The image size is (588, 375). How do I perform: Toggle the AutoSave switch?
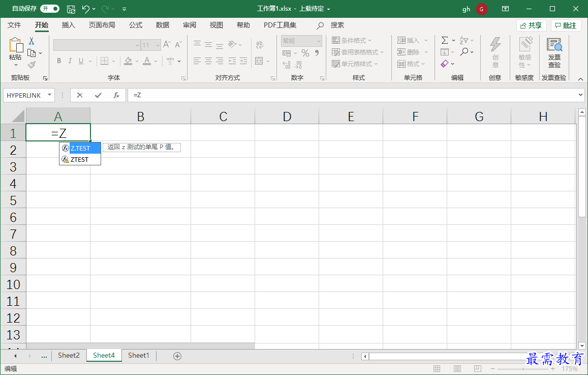[x=50, y=9]
